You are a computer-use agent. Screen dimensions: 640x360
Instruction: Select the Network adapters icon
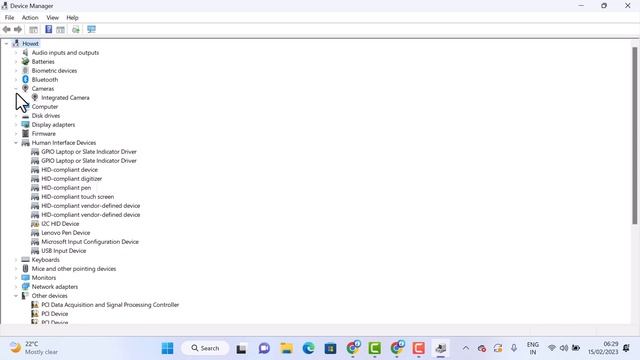pos(25,287)
